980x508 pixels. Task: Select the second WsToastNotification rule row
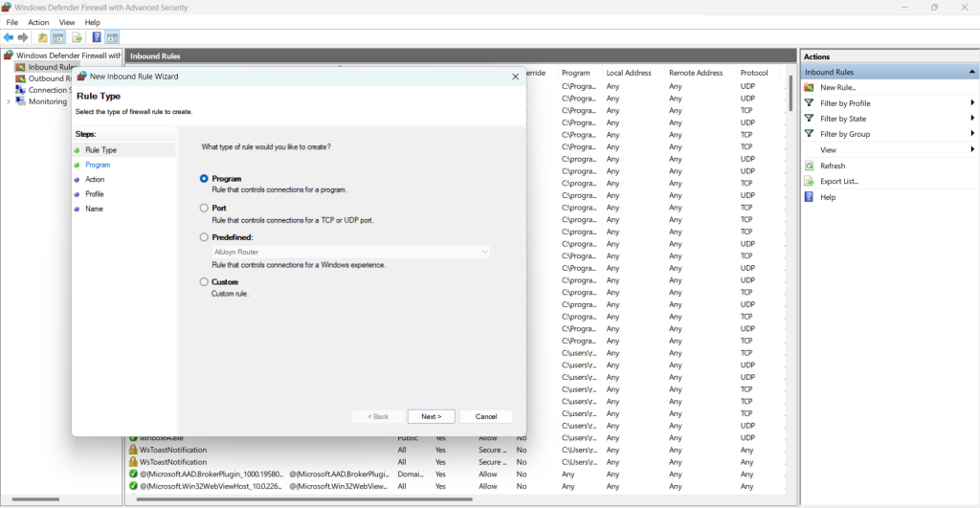(457, 462)
